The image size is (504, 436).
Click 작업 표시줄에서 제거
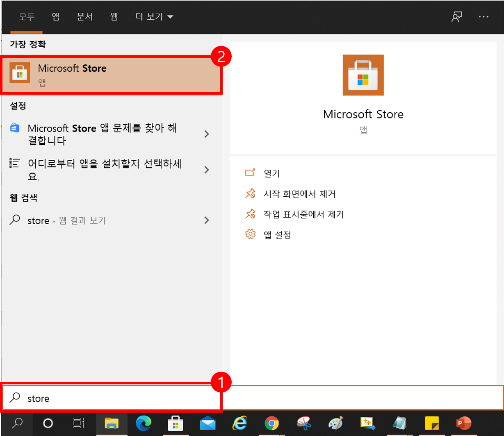(x=294, y=214)
